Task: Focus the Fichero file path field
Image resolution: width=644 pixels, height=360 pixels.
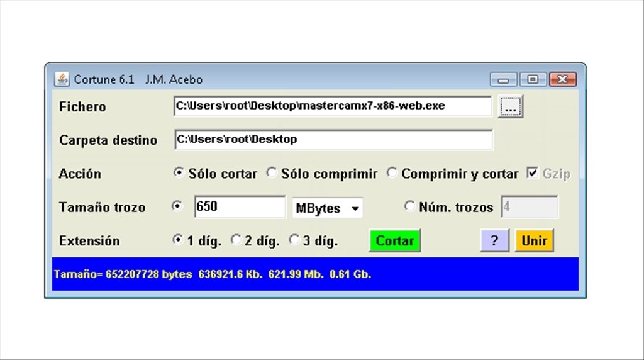Action: [333, 106]
